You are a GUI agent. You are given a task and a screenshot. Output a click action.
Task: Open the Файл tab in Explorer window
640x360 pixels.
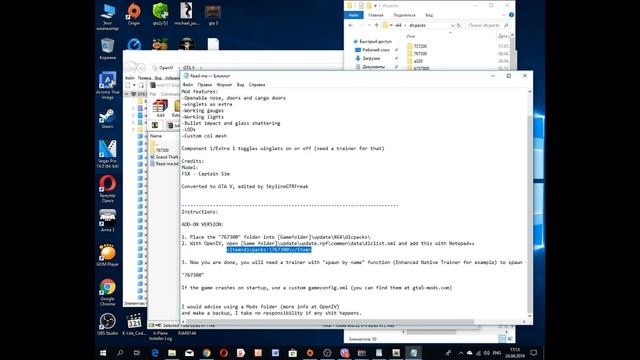click(353, 15)
